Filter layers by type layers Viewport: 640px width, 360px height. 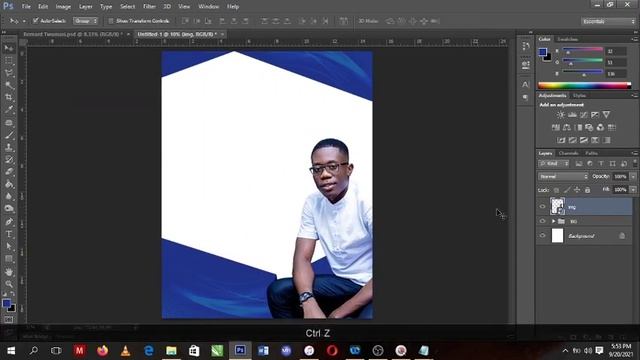point(601,164)
